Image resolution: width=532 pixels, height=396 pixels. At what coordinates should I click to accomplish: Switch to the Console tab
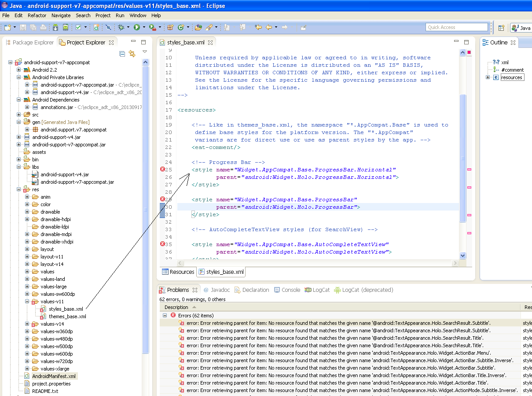(x=287, y=290)
